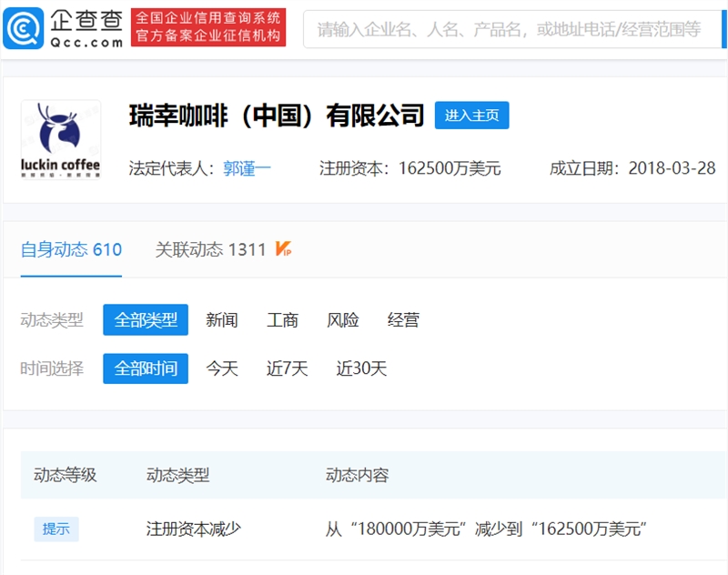Switch to the 自身动态 610 tab

[x=71, y=249]
